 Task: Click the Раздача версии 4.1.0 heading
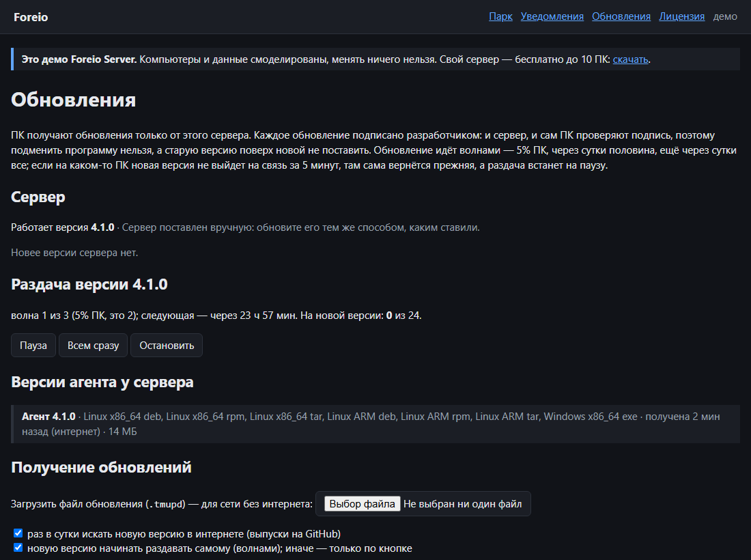click(89, 285)
